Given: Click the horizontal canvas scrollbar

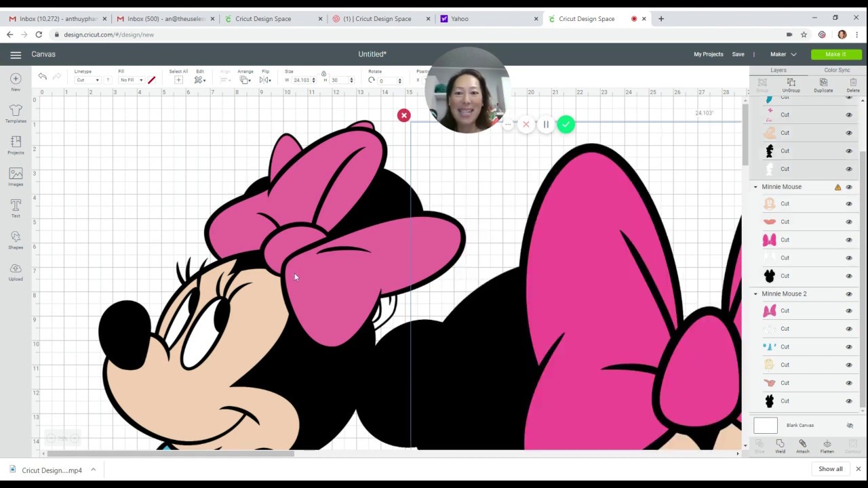Looking at the screenshot, I should [x=170, y=453].
